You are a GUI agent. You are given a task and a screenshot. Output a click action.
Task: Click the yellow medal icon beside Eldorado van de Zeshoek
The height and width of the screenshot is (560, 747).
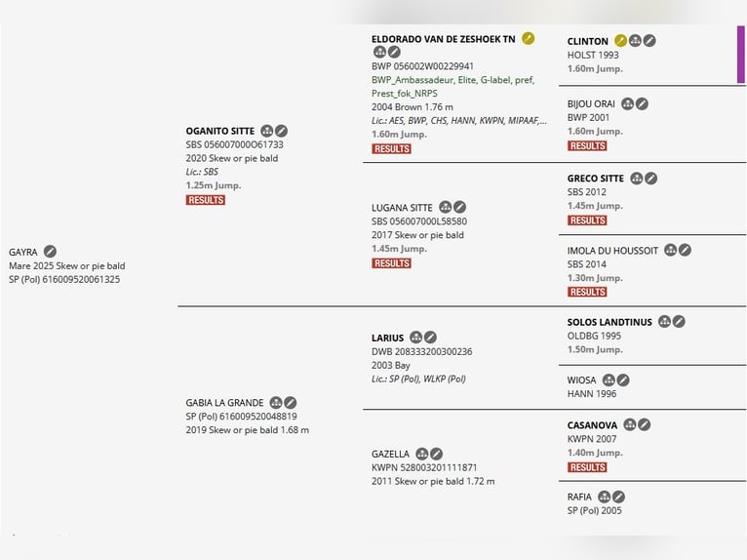click(x=529, y=38)
